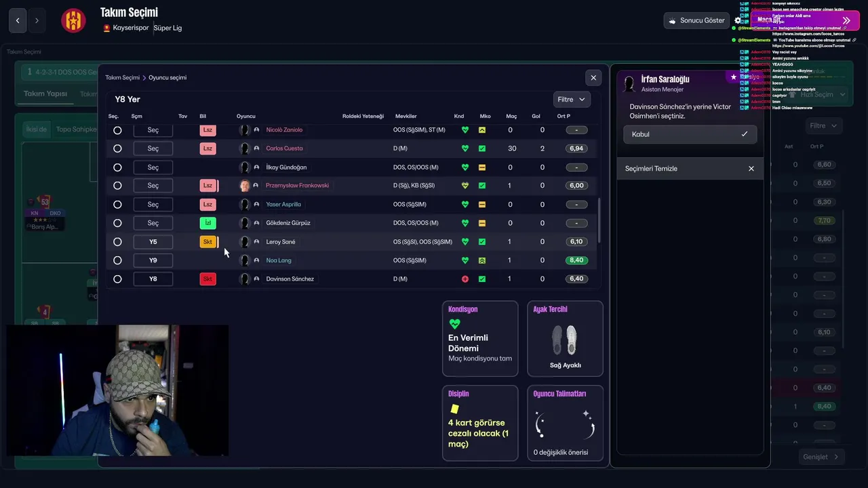Go back with the left arrow
This screenshot has width=868, height=488.
pyautogui.click(x=18, y=21)
